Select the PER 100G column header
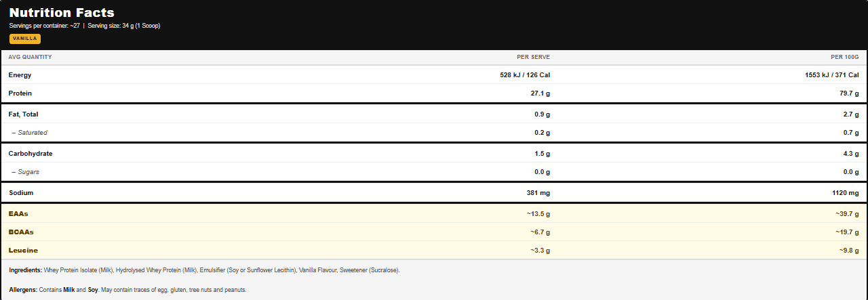The width and height of the screenshot is (868, 300). click(845, 57)
